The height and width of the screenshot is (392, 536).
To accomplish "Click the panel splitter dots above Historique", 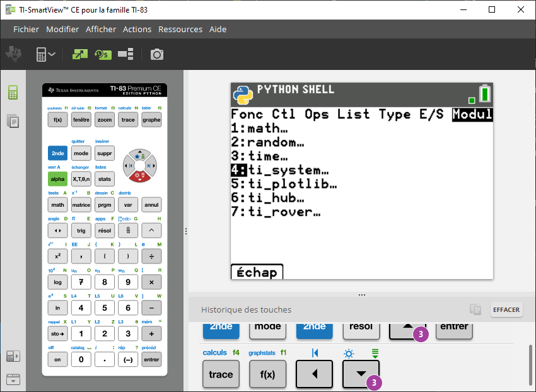I will [x=362, y=294].
